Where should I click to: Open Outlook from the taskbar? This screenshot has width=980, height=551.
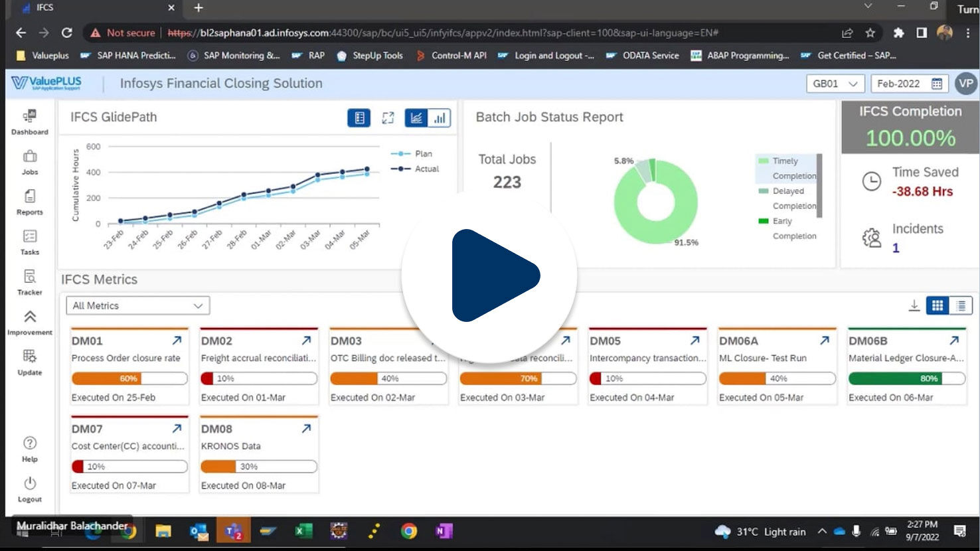click(x=199, y=531)
